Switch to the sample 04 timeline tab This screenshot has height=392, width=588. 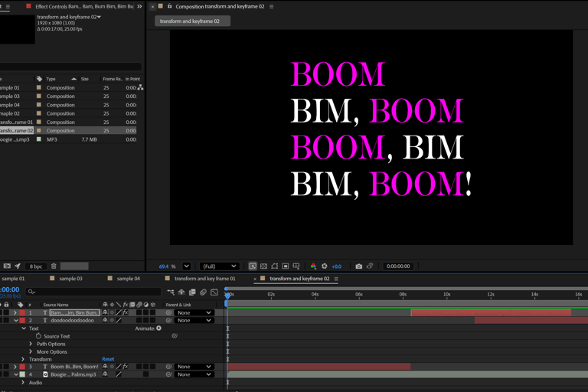tap(128, 279)
